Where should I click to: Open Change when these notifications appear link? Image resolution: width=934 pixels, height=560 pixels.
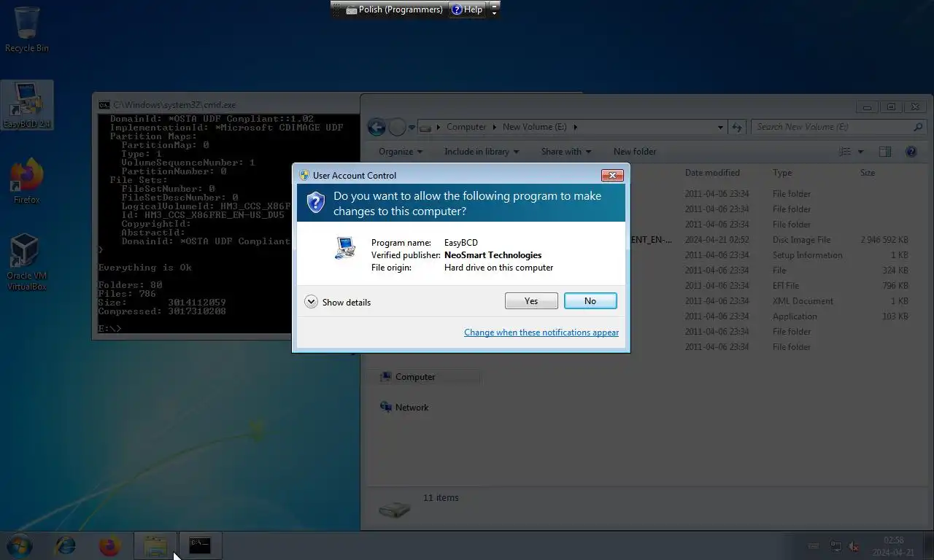tap(541, 332)
